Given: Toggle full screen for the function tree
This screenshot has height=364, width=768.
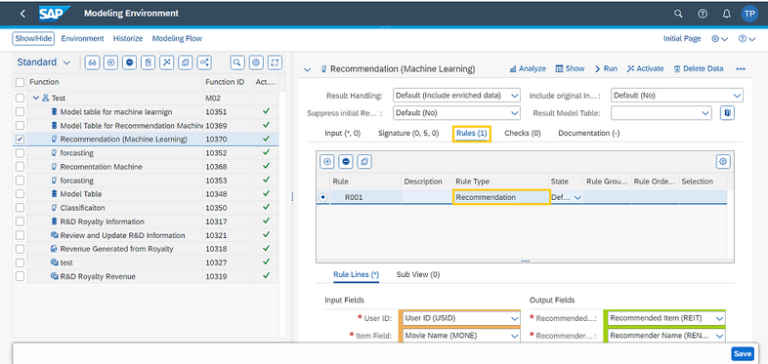Looking at the screenshot, I should [x=275, y=62].
